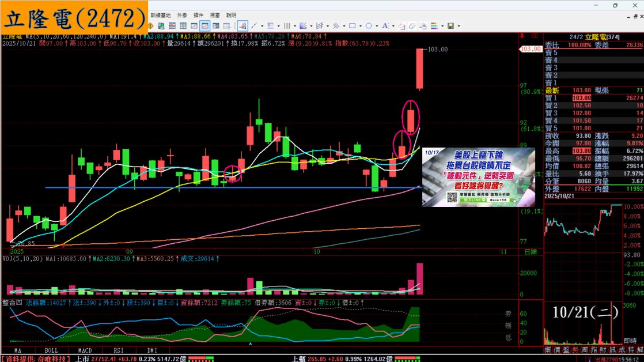Click the half-dark window icon right of the highlighted chart icon
The height and width of the screenshot is (362, 644).
pos(215,26)
